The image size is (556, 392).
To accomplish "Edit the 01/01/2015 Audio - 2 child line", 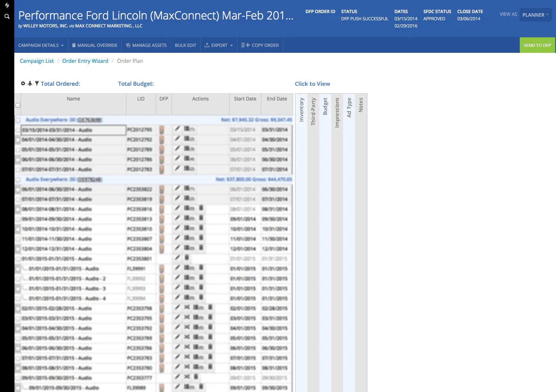I will (x=177, y=277).
